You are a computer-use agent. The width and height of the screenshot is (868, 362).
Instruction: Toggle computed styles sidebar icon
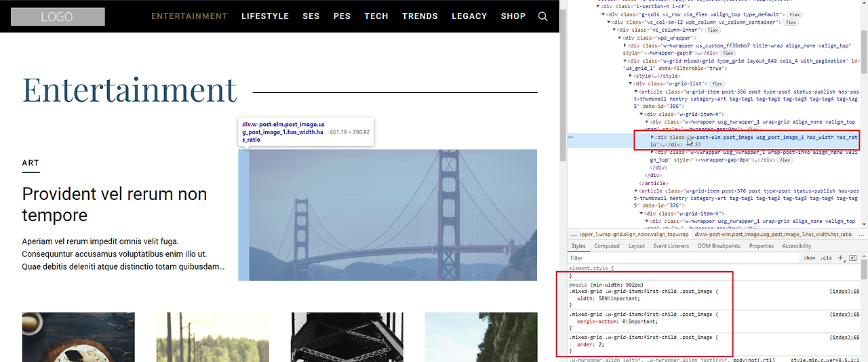click(853, 258)
